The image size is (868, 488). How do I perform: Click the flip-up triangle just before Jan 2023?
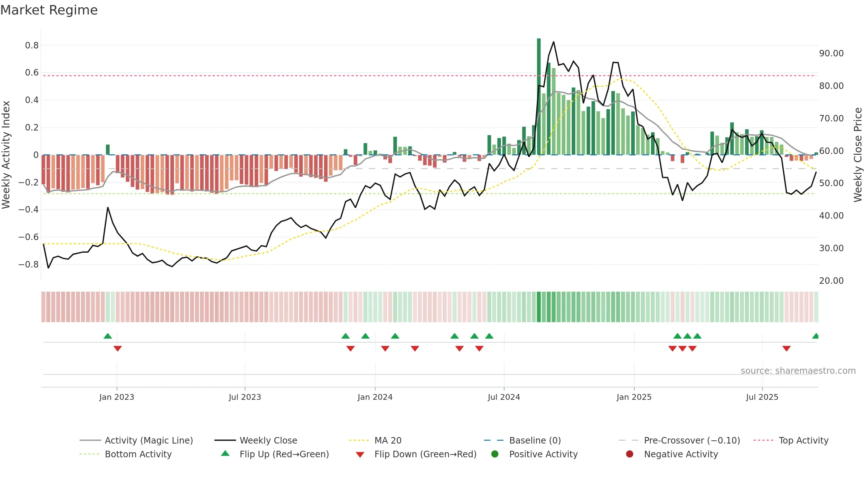[108, 336]
